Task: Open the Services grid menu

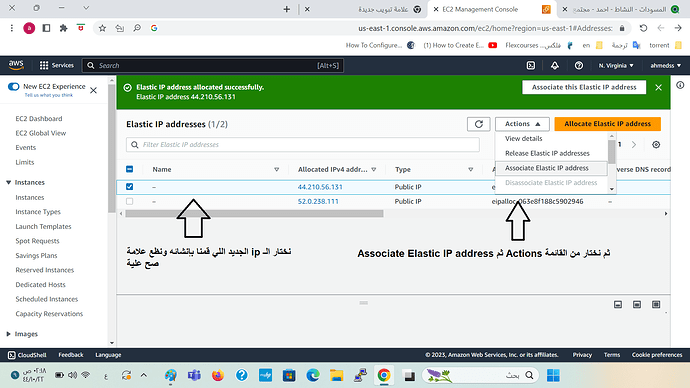Action: (57, 65)
